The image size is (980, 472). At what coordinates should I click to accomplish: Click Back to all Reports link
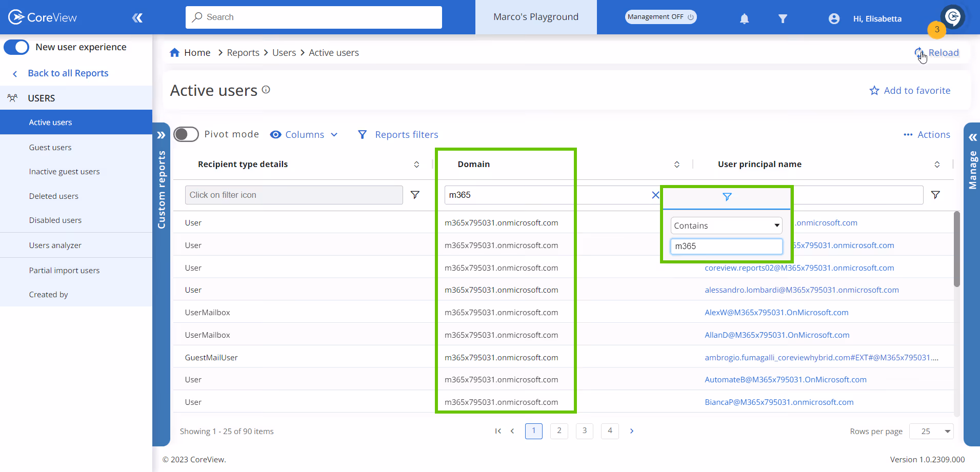tap(68, 73)
